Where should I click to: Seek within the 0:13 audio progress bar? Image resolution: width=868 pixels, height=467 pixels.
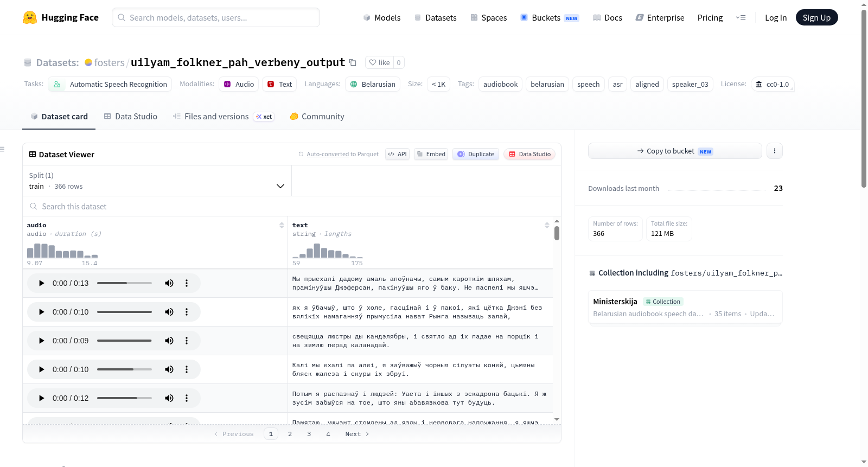(124, 283)
